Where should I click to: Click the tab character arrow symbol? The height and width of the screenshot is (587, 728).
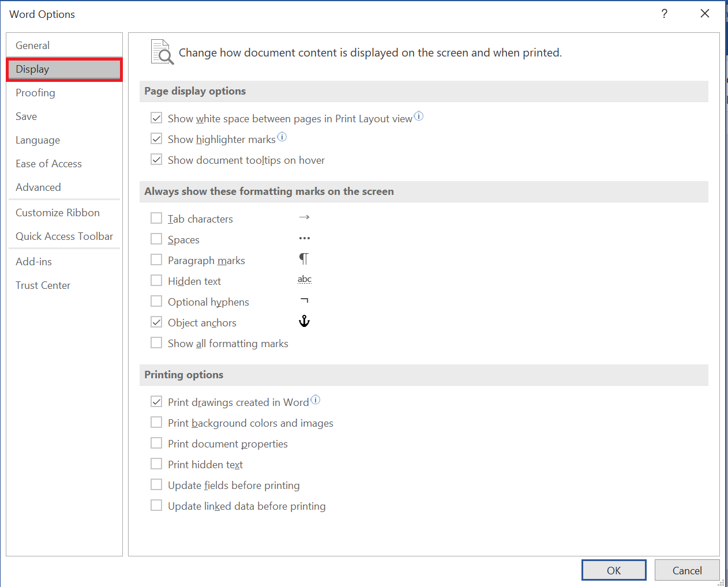pyautogui.click(x=304, y=217)
